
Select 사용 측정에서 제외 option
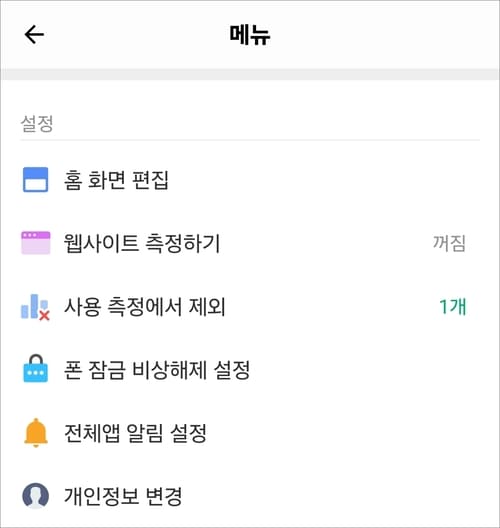tap(250, 307)
